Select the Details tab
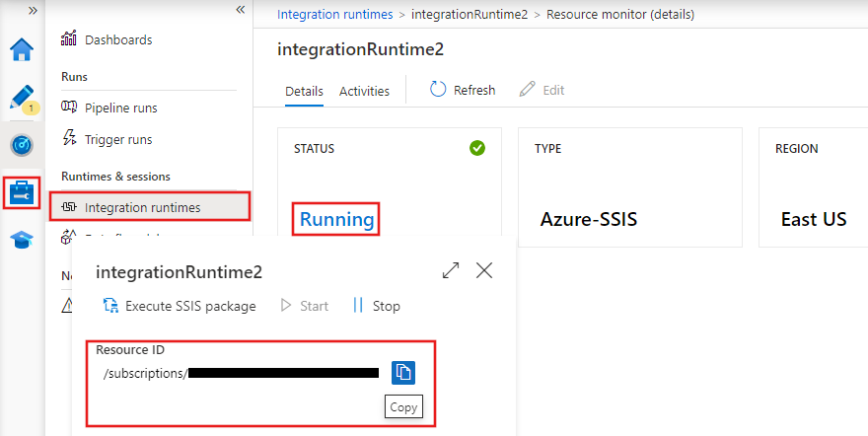 [x=304, y=91]
